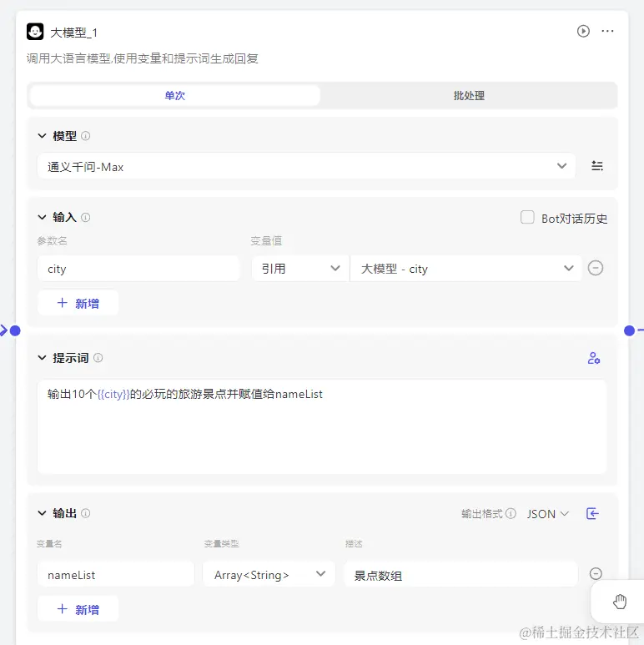
Task: Collapse the 提示词 section
Action: 42,358
